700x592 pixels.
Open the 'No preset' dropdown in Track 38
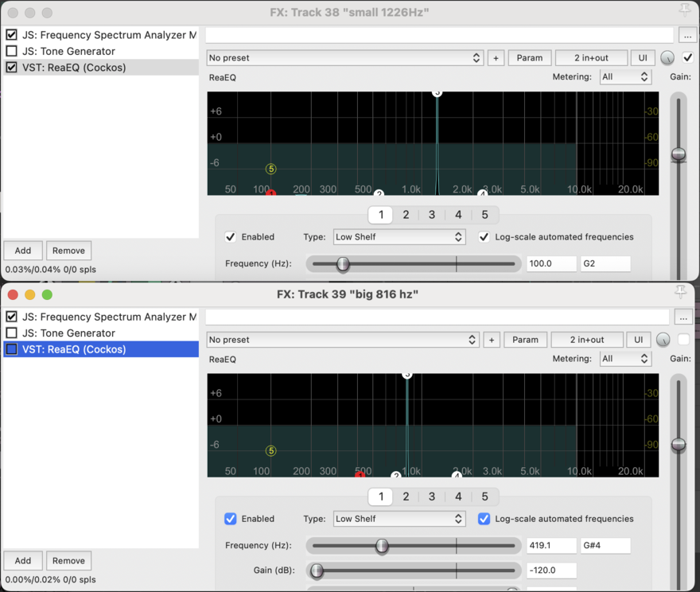coord(344,58)
